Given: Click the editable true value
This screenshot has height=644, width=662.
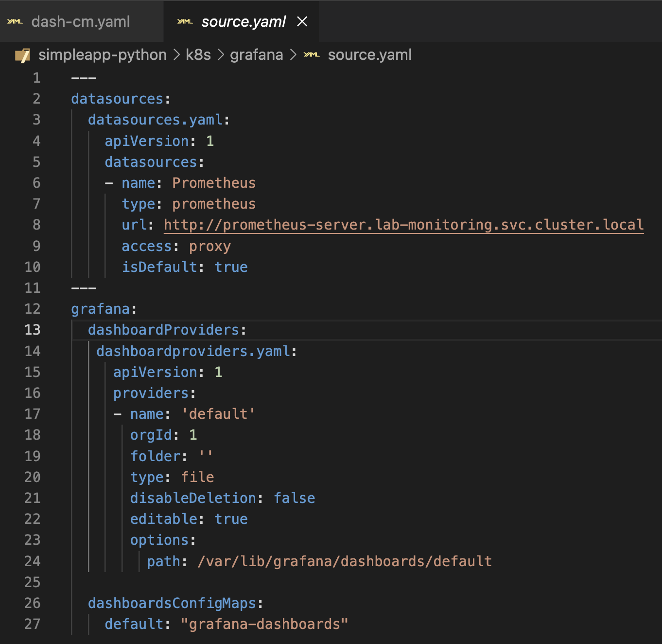Looking at the screenshot, I should (231, 519).
